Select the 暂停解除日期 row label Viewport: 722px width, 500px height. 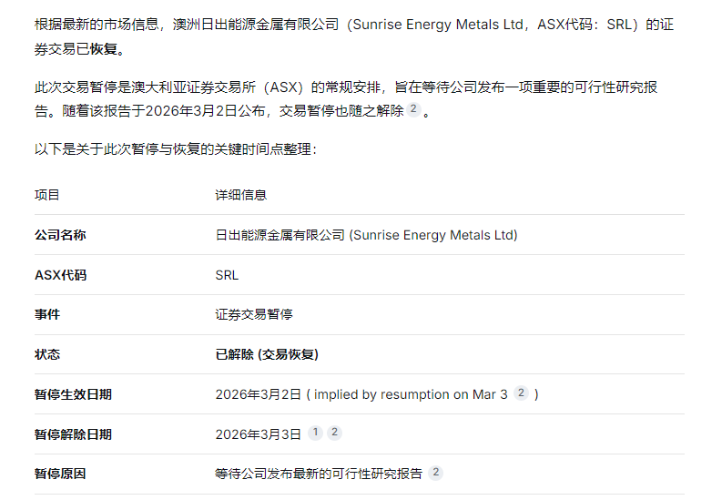click(73, 434)
